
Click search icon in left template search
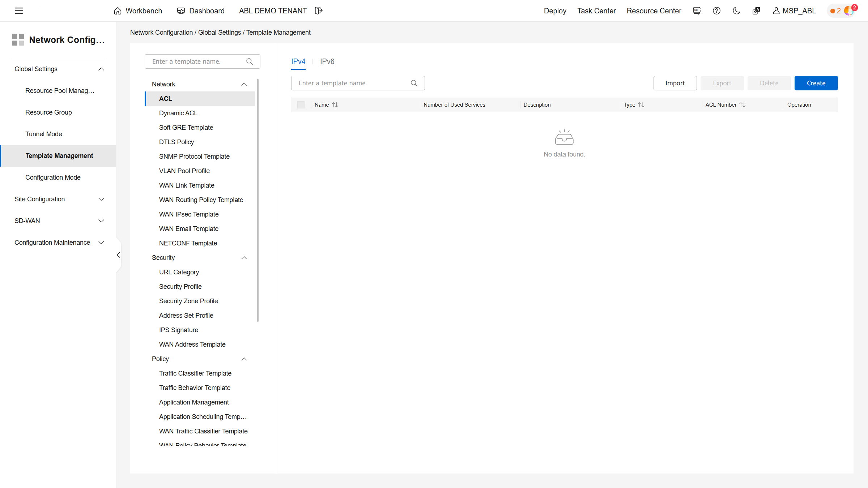(250, 61)
